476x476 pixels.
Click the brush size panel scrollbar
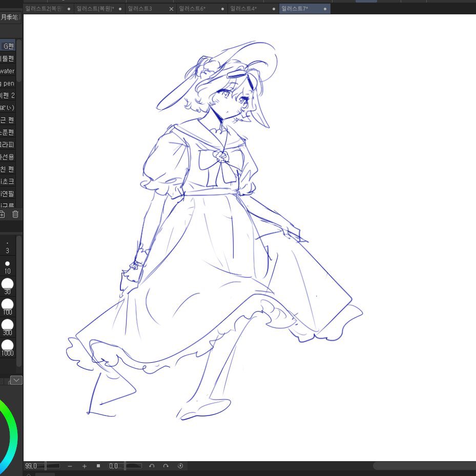point(19,301)
